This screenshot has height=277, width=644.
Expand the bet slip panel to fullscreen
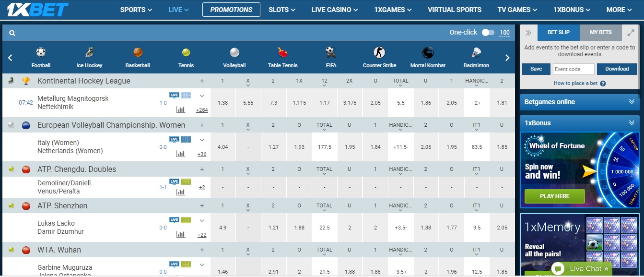[631, 33]
